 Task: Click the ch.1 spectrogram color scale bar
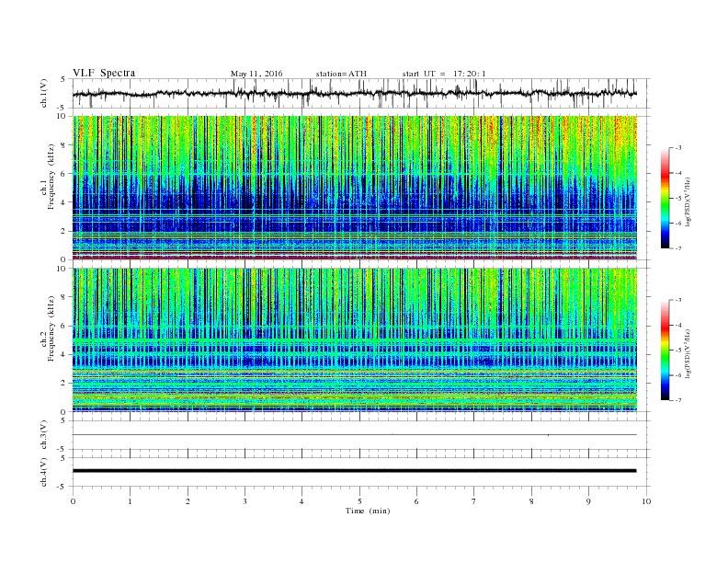665,198
